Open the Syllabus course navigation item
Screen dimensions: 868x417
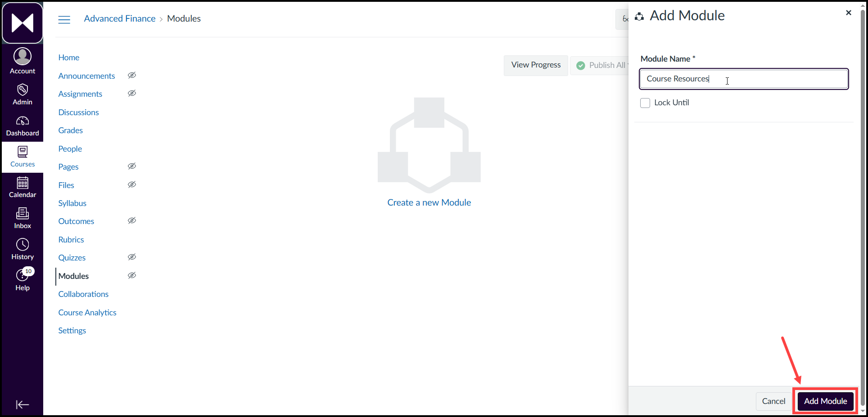tap(72, 203)
